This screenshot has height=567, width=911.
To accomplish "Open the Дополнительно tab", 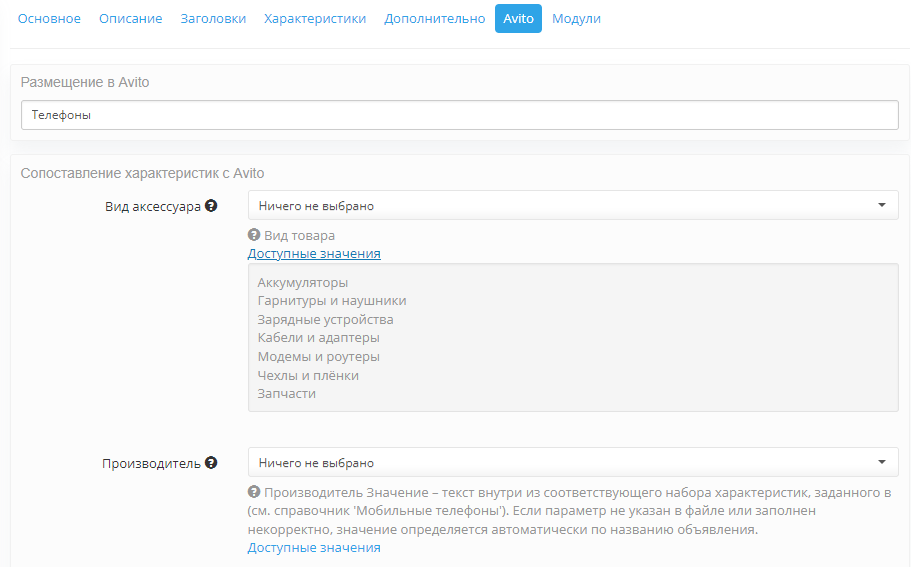I will pyautogui.click(x=435, y=19).
